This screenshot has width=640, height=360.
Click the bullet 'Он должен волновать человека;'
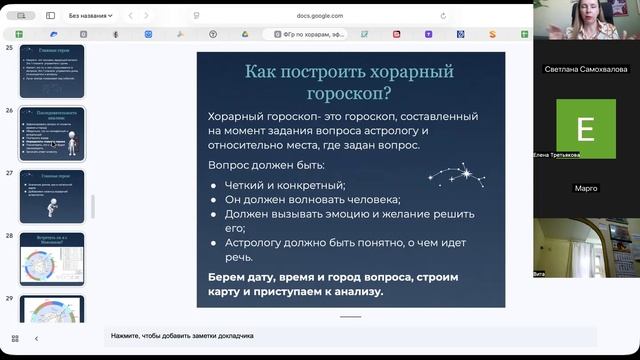(313, 200)
